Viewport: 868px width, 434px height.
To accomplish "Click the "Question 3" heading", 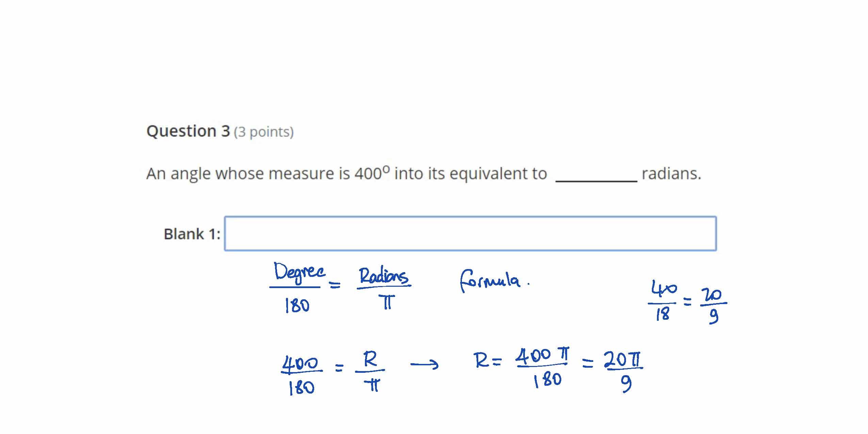I will pos(188,131).
